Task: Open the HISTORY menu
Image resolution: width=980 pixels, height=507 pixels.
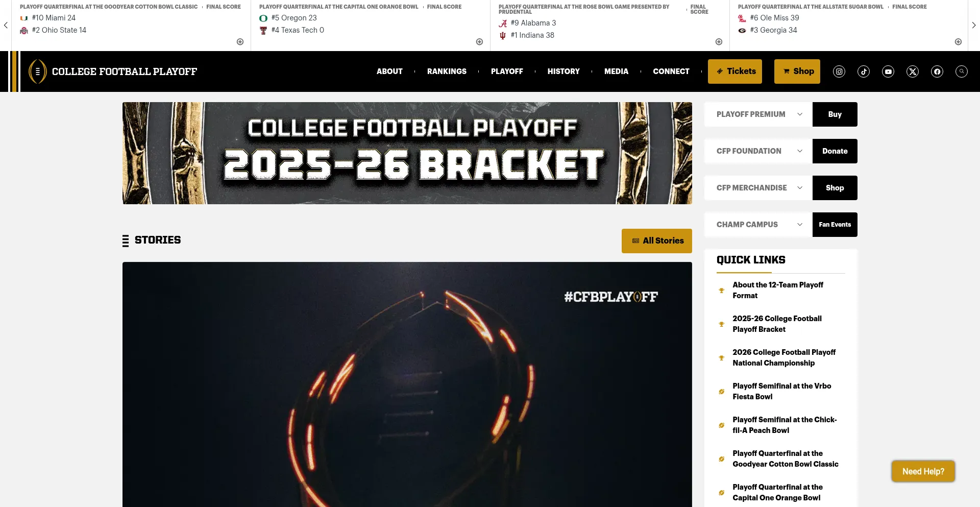Action: [x=563, y=71]
